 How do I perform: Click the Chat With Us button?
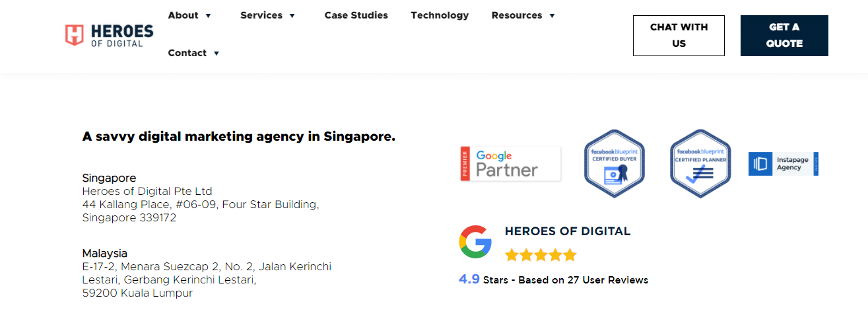679,36
